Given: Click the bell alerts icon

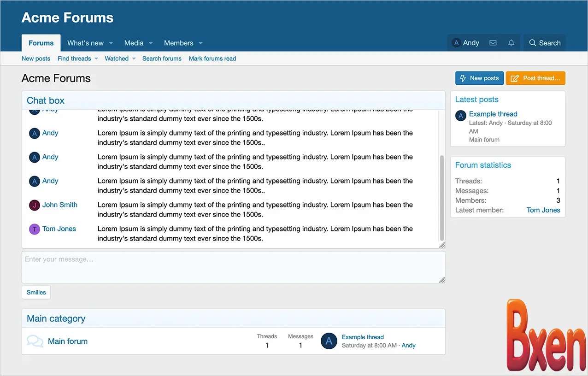Looking at the screenshot, I should (511, 43).
